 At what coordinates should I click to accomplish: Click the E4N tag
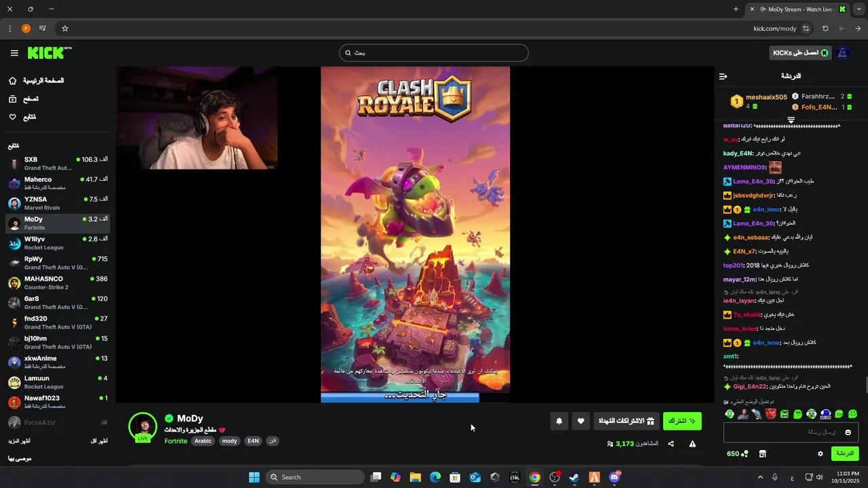(x=253, y=441)
